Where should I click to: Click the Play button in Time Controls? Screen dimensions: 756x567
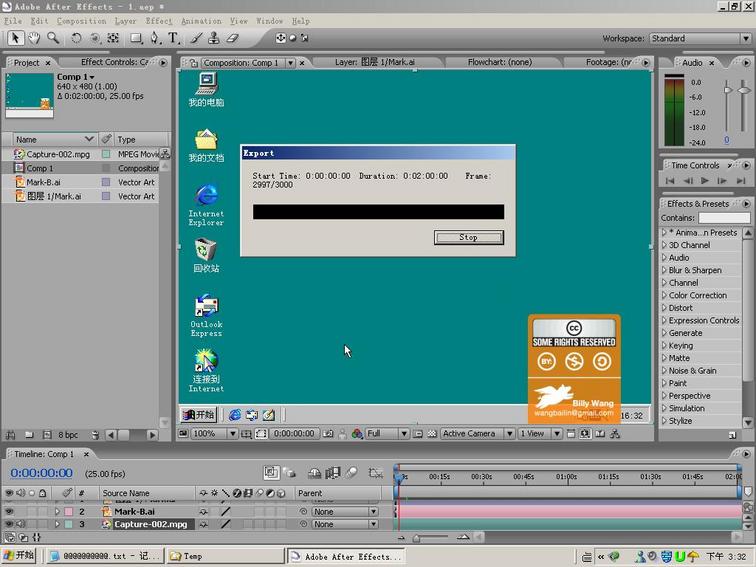tap(704, 181)
